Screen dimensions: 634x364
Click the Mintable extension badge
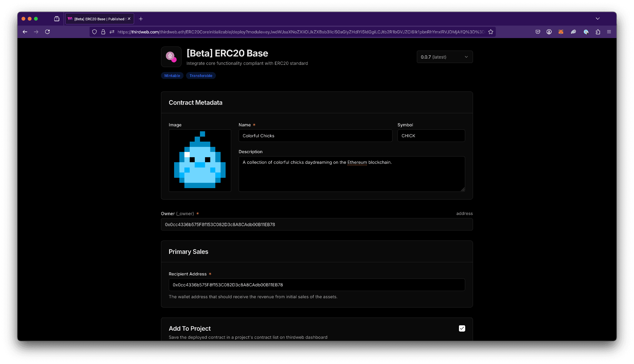tap(172, 75)
